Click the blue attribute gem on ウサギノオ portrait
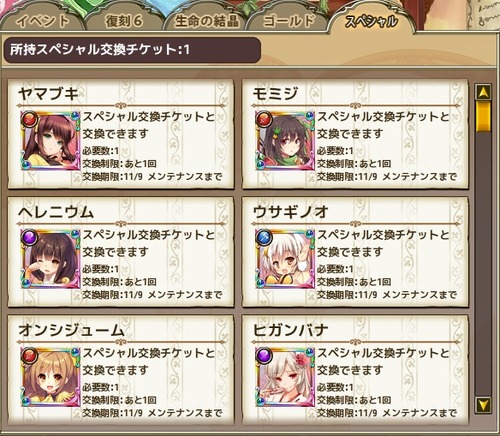This screenshot has width=500, height=436. click(264, 238)
